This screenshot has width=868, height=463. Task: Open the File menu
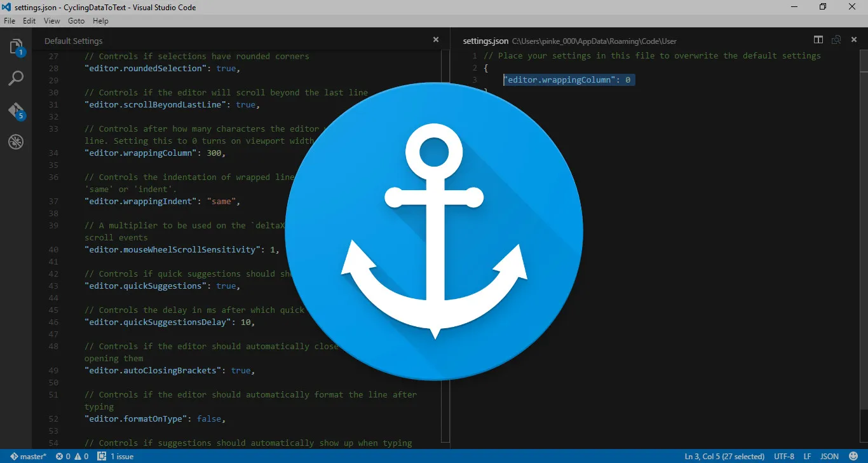click(10, 21)
